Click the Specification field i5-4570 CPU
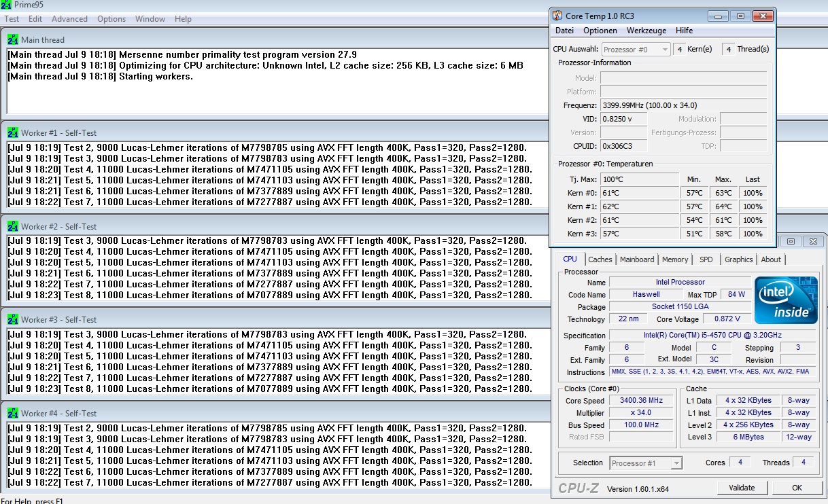This screenshot has height=504, width=828. pyautogui.click(x=712, y=336)
